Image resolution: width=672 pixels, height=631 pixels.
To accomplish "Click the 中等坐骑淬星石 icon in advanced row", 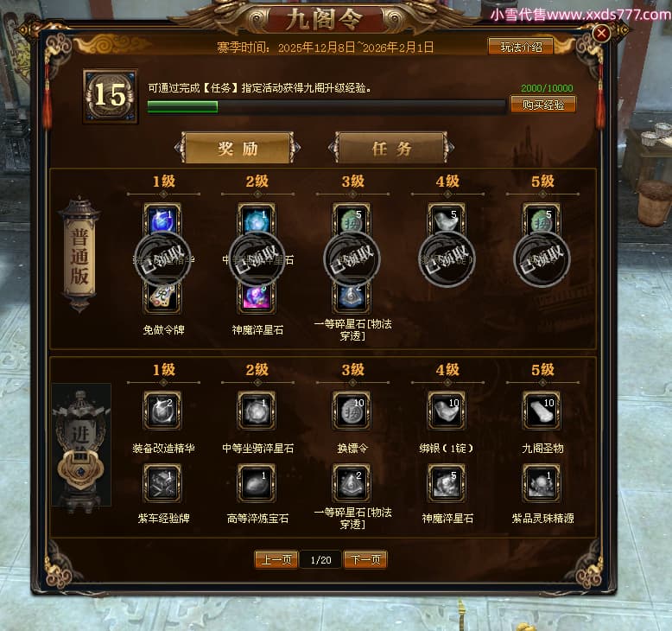I will (x=257, y=411).
